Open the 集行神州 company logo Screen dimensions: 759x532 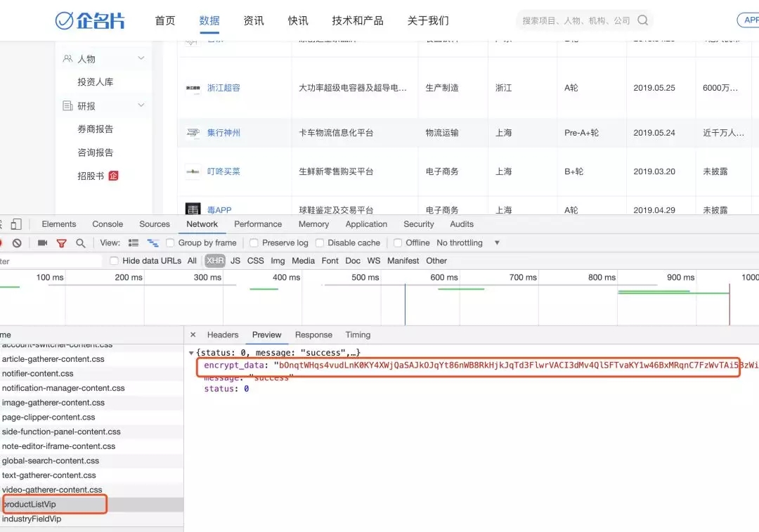193,133
